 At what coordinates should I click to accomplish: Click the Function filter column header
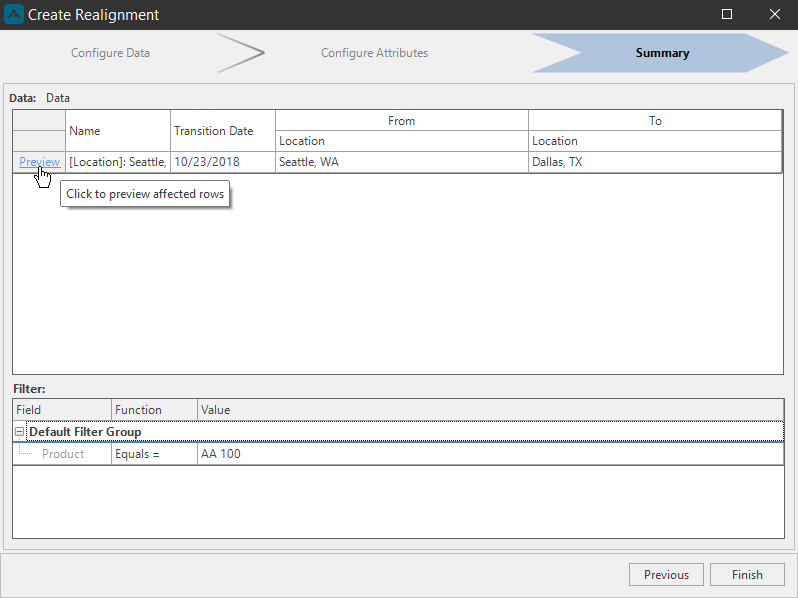(154, 410)
